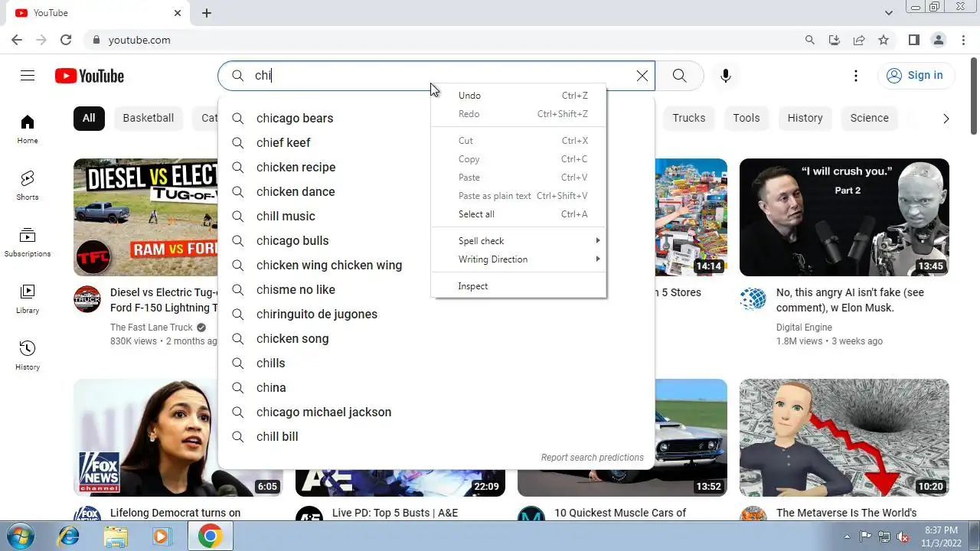Image resolution: width=980 pixels, height=551 pixels.
Task: Click the Sign in button
Action: click(x=916, y=75)
